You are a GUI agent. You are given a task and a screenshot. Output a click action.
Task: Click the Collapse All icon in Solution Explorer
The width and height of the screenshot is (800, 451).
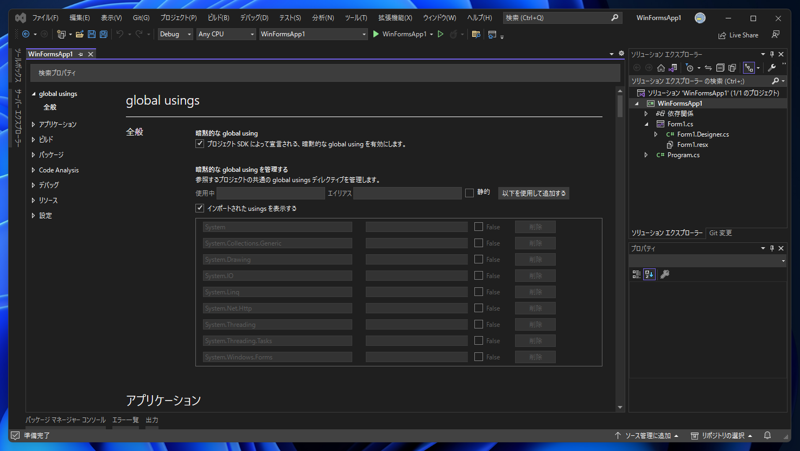point(720,68)
